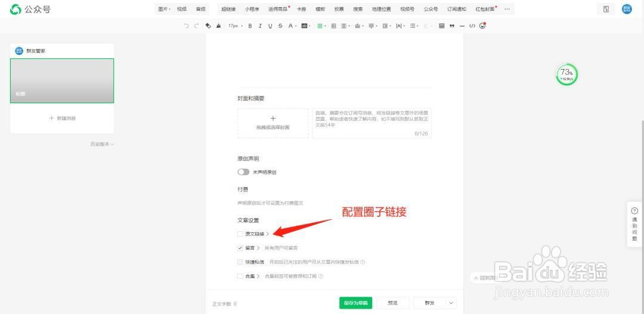
Task: Open the 返佣商品 toolbar item
Action: [x=279, y=9]
